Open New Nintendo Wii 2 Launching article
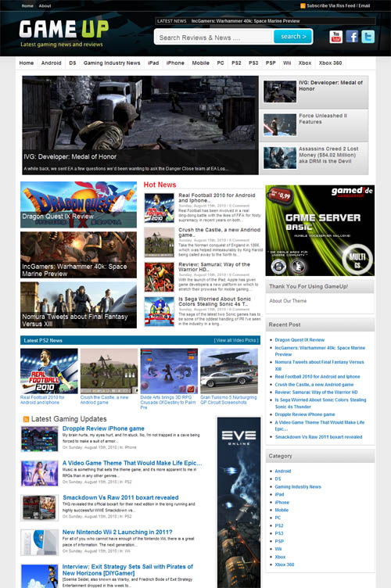The width and height of the screenshot is (391, 588). click(x=117, y=532)
